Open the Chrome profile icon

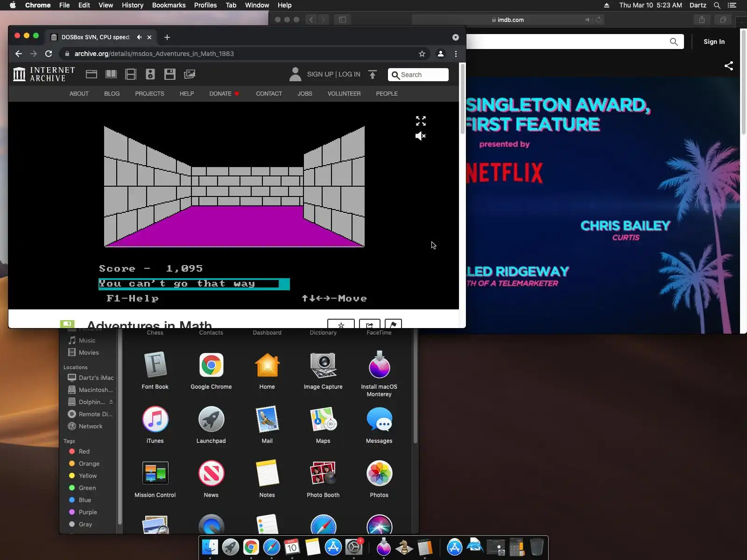pyautogui.click(x=440, y=54)
